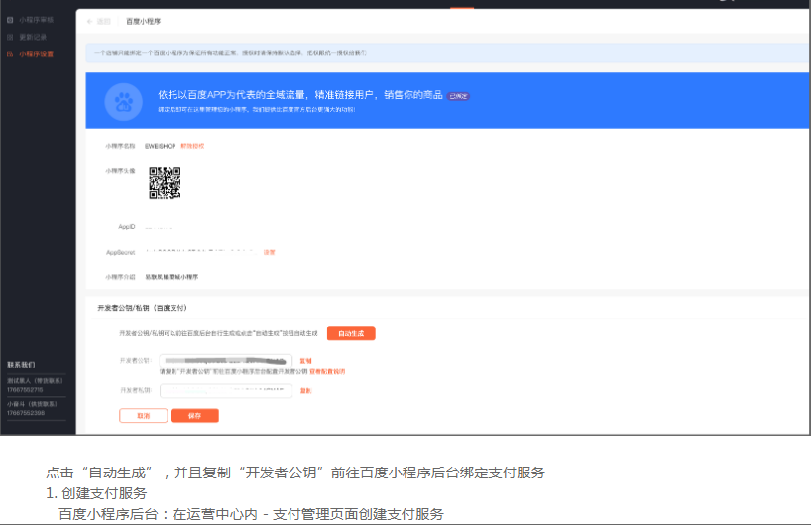Copy the 开发者私钥 using 复制 link
This screenshot has width=812, height=525.
pyautogui.click(x=305, y=390)
